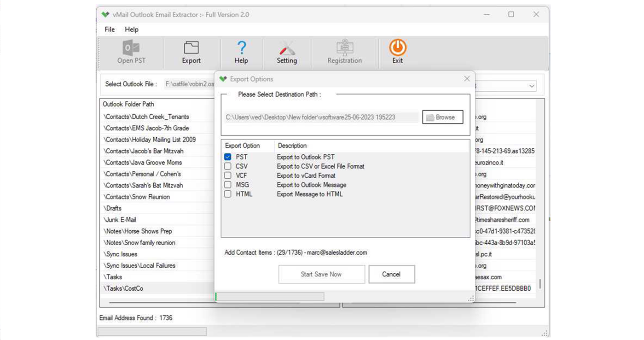Image resolution: width=644 pixels, height=340 pixels.
Task: Open the File menu
Action: 110,29
